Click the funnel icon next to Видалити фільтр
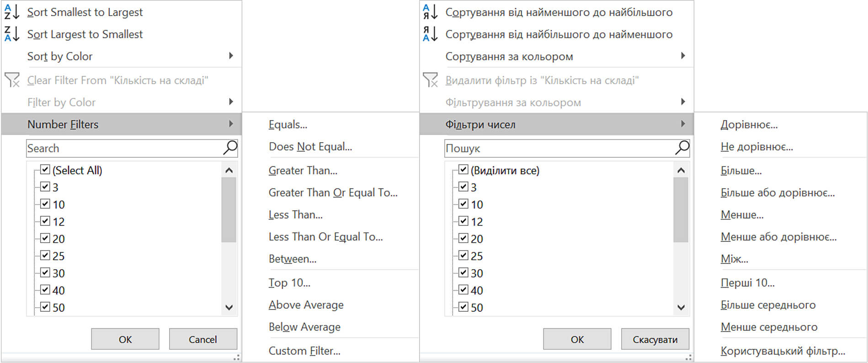This screenshot has width=868, height=363. click(x=430, y=80)
